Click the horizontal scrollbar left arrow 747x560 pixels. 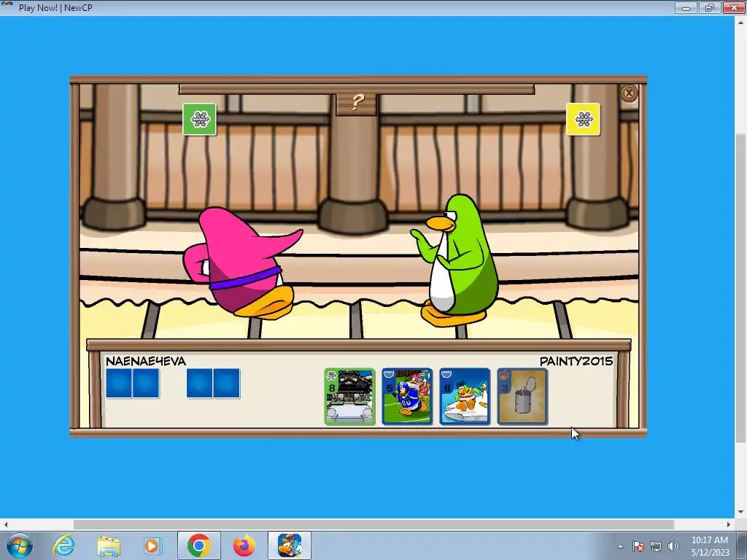coord(5,524)
